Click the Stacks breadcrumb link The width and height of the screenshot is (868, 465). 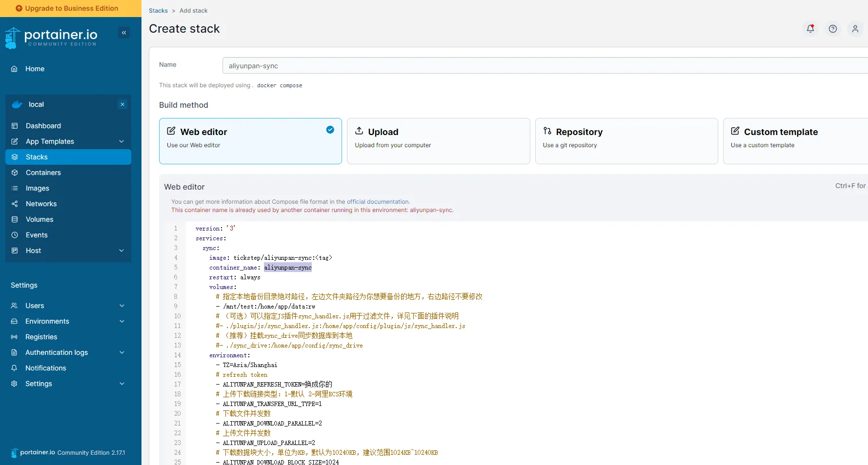pos(158,11)
